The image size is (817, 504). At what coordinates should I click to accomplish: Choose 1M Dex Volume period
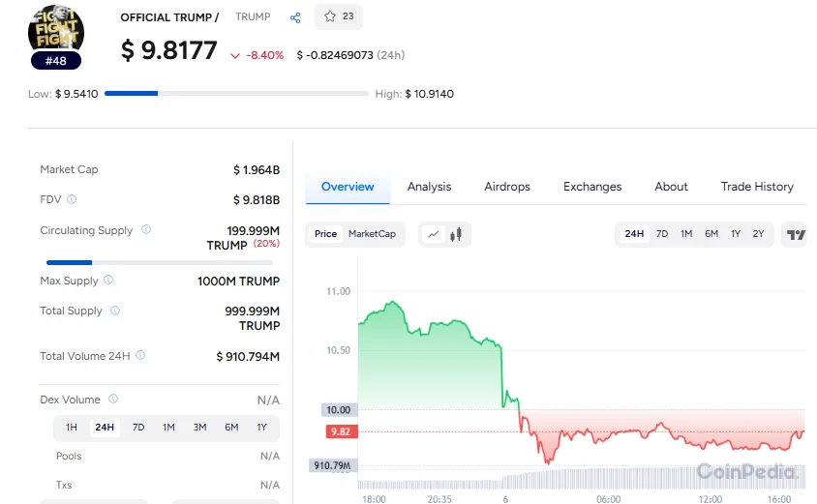click(x=168, y=428)
